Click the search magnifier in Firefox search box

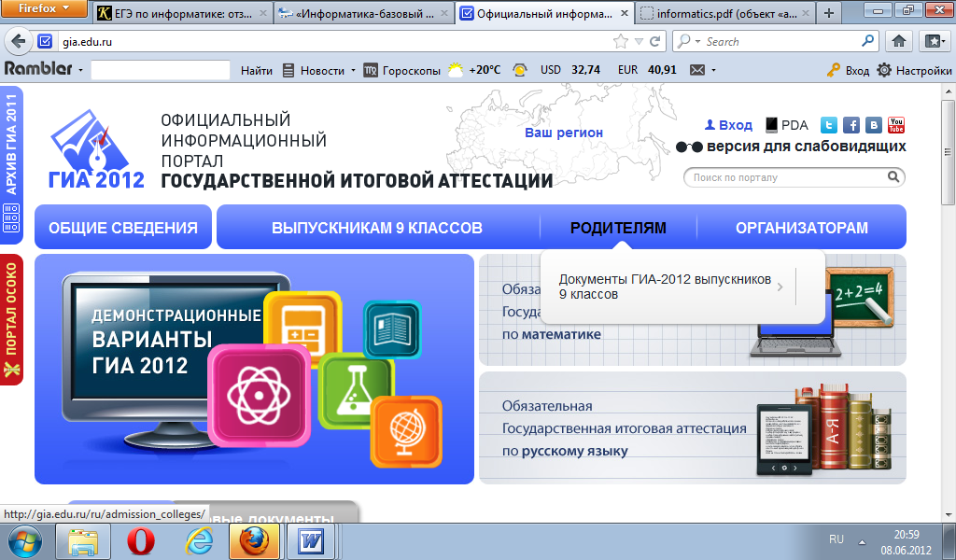[867, 41]
